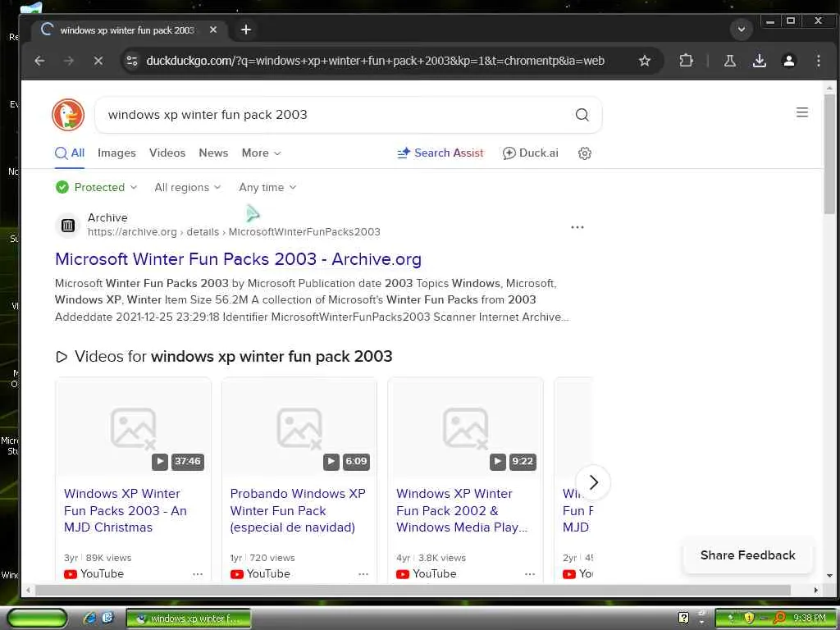This screenshot has height=630, width=840.
Task: Open tab search dropdown arrow
Action: click(x=742, y=30)
